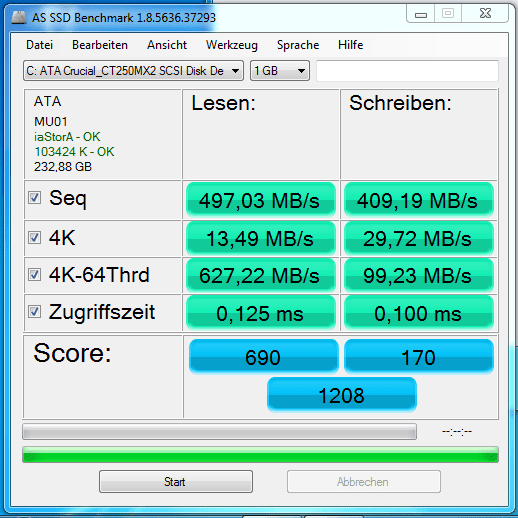Minimize the AS SSD Benchmark window

[x=421, y=14]
